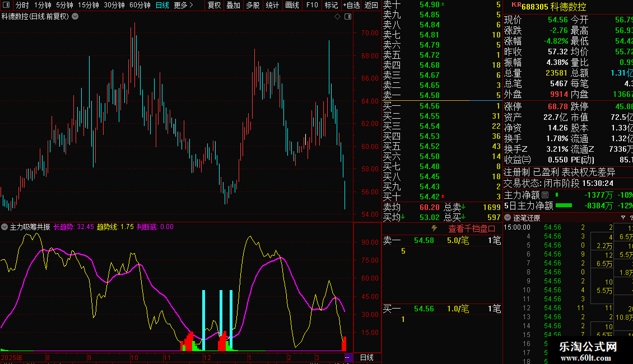This screenshot has width=633, height=364.
Task: Click 日线 period label at chart bottom
Action: [x=366, y=357]
